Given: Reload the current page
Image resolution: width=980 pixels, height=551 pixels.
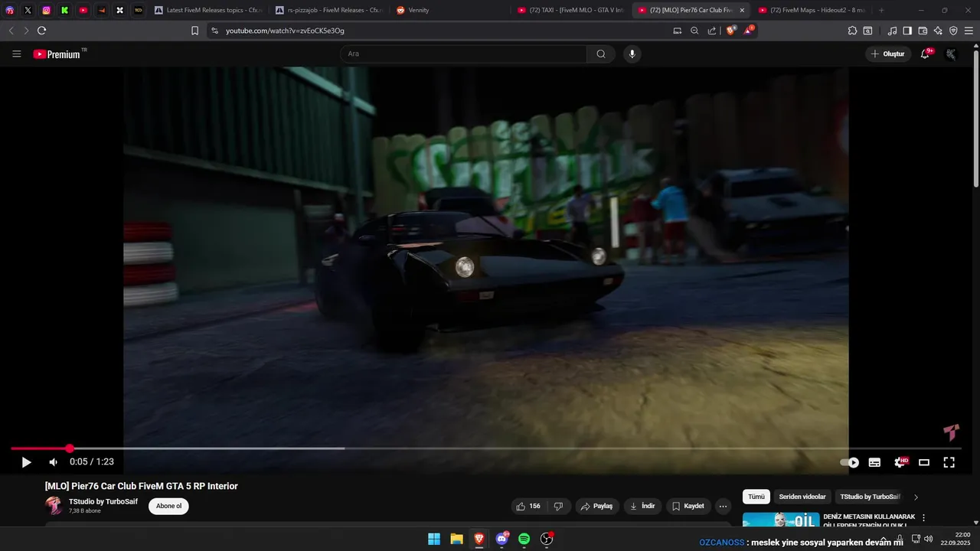Looking at the screenshot, I should tap(41, 31).
